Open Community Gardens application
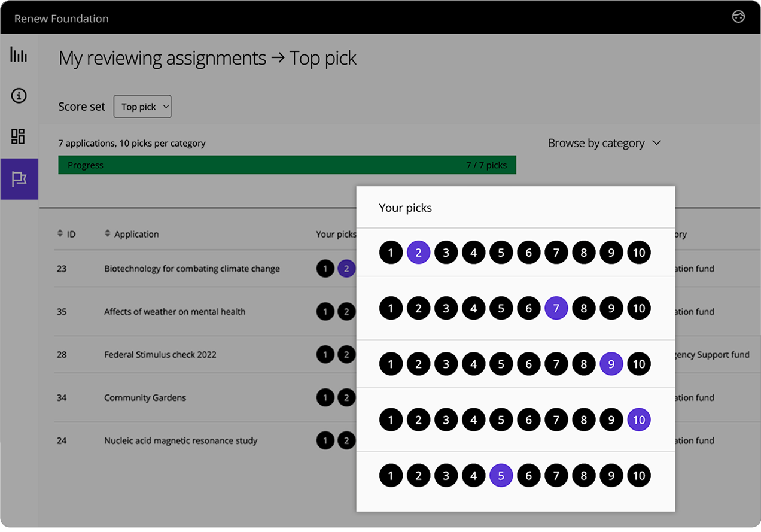The image size is (761, 532). pyautogui.click(x=145, y=397)
